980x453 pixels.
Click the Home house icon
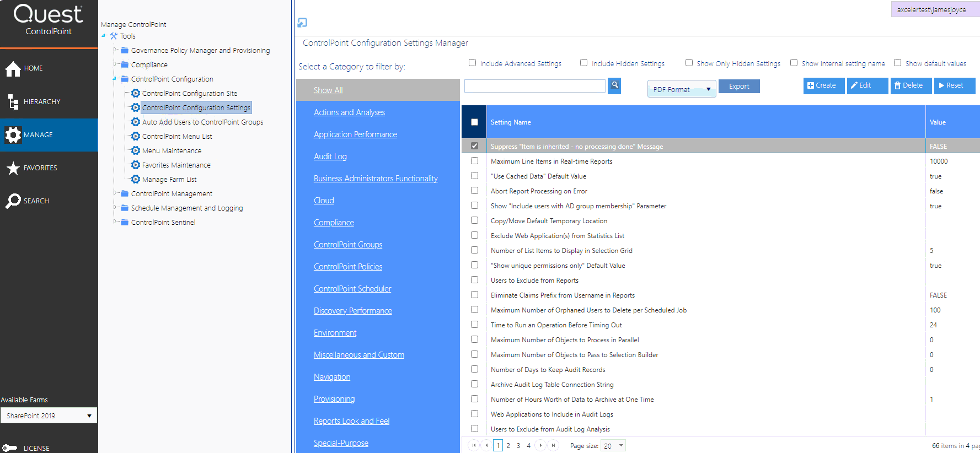click(x=13, y=68)
